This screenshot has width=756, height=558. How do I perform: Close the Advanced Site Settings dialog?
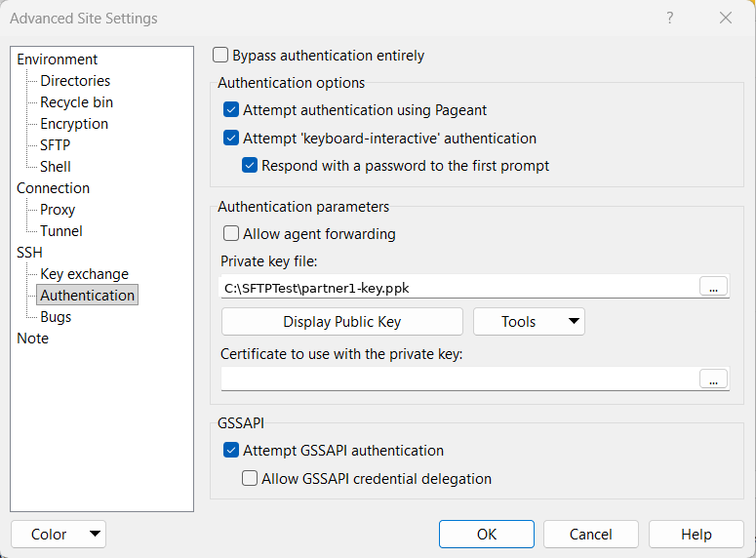[726, 19]
